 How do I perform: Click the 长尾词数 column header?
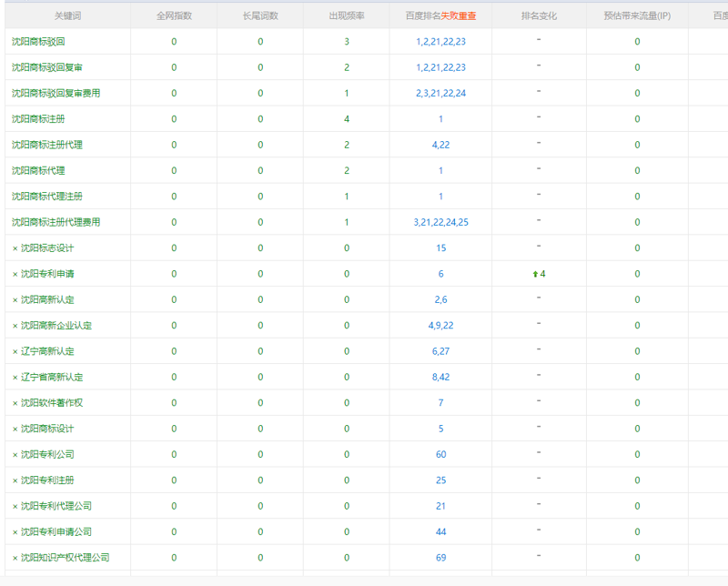point(260,15)
